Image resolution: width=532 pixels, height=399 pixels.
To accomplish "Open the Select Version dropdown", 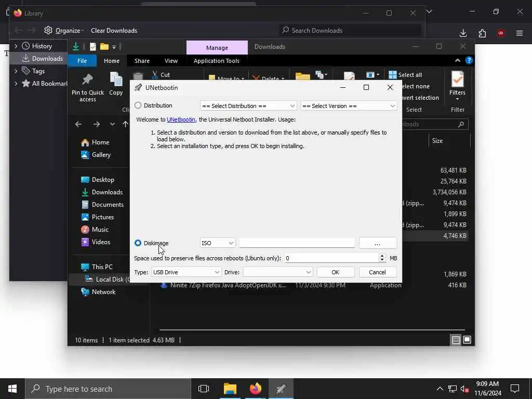I will click(349, 106).
